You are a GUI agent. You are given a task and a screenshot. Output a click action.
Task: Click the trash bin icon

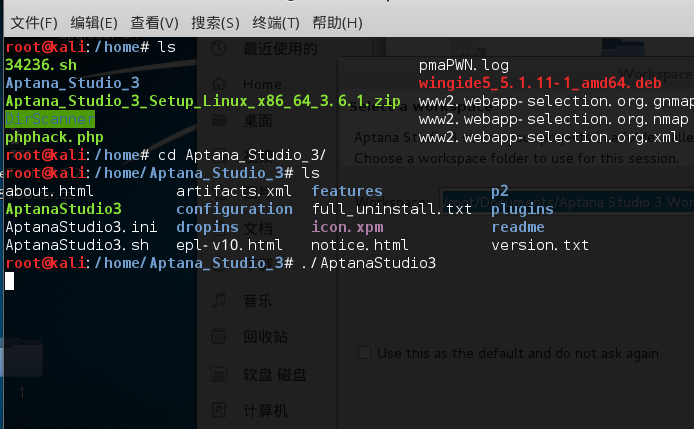point(219,336)
